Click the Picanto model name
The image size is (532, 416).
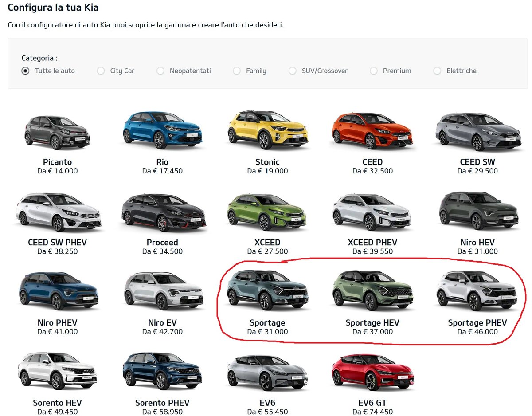57,162
